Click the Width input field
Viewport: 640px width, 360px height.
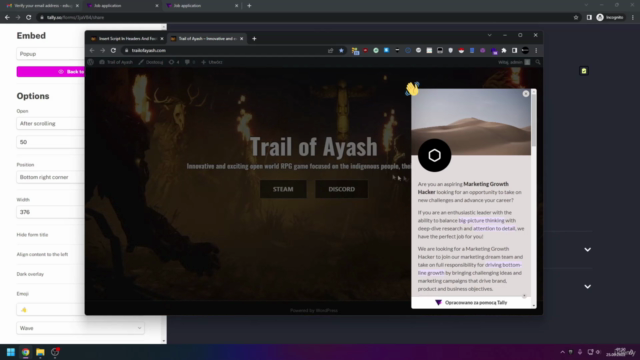coord(50,212)
